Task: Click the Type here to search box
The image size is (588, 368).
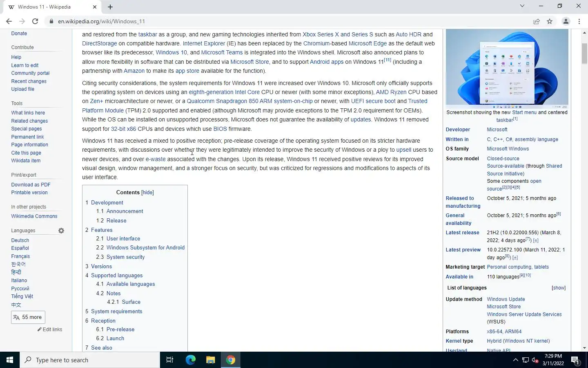Action: 90,360
